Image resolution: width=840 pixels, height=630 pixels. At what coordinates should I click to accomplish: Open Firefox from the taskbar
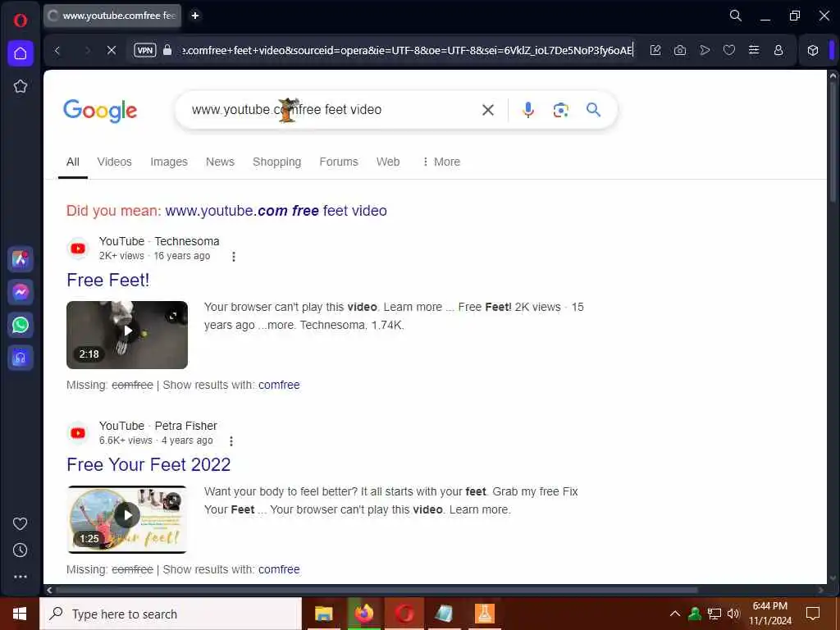[x=364, y=614]
